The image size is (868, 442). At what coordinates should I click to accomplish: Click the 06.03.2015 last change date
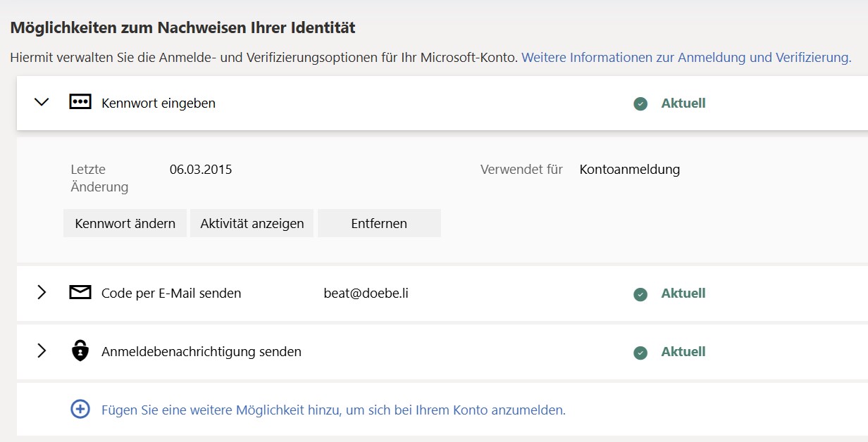(201, 170)
